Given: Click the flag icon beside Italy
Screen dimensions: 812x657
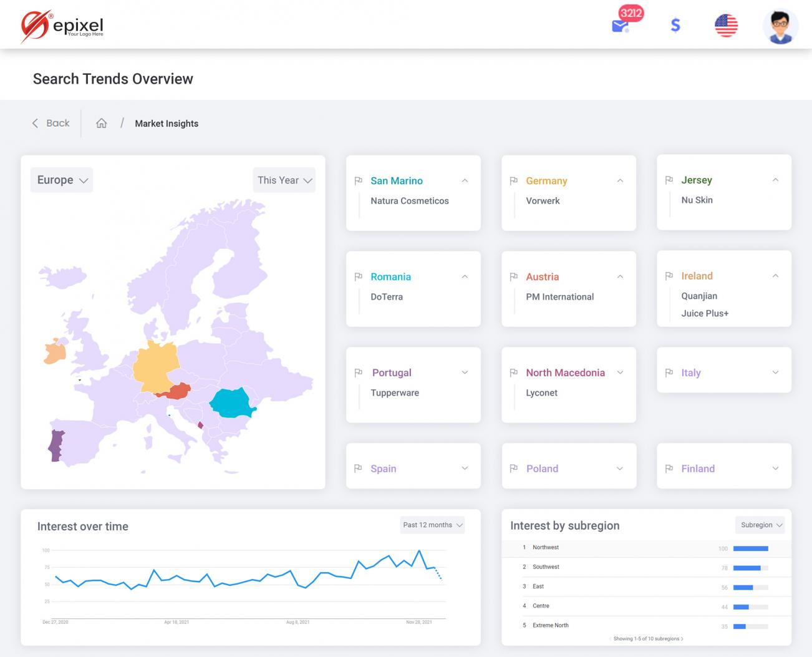Looking at the screenshot, I should (x=669, y=372).
